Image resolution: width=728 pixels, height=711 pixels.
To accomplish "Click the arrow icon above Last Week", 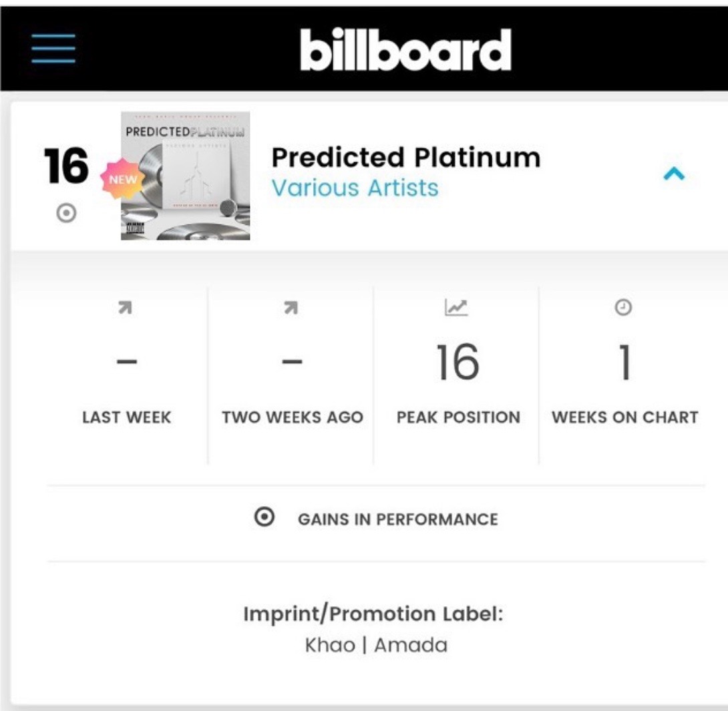I will 125,308.
